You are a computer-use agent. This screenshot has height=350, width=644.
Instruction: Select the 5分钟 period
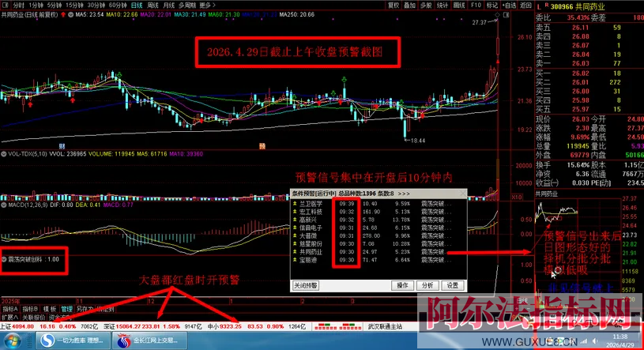point(55,6)
